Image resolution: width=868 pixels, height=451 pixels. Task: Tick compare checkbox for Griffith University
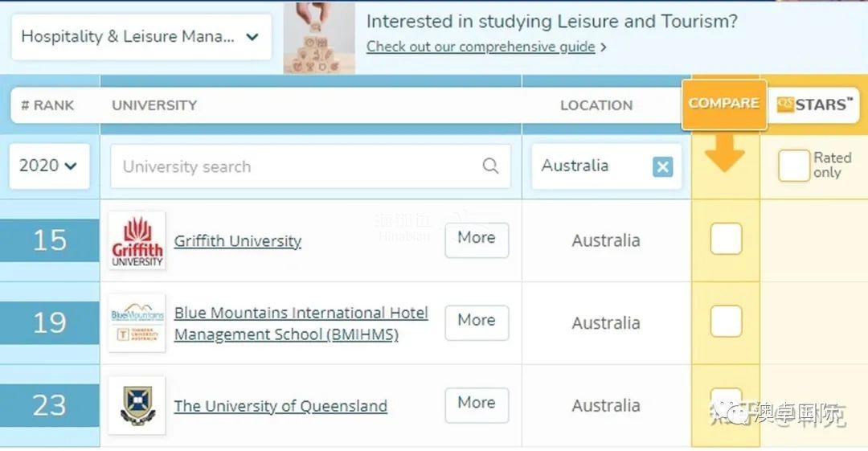pos(726,239)
